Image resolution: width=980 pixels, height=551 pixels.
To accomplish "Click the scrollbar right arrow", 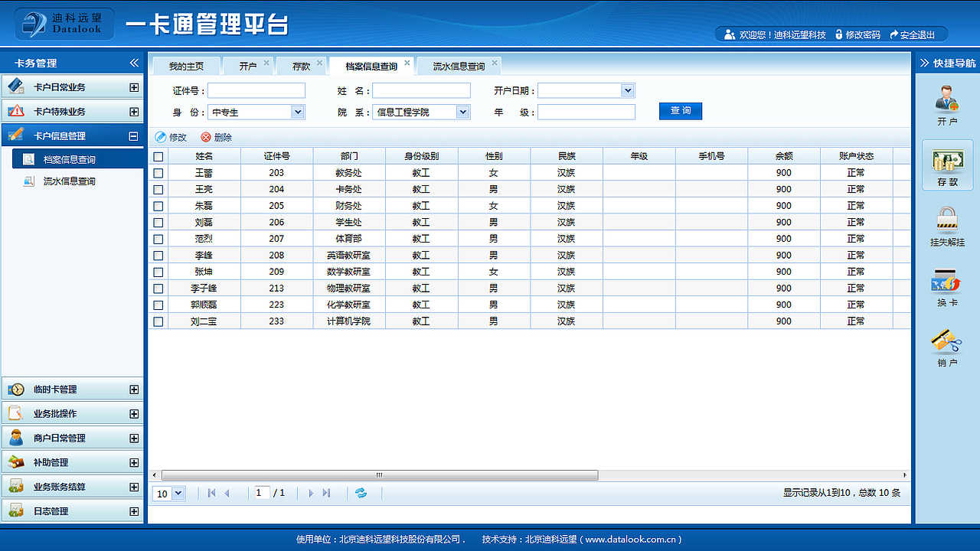I will point(905,475).
